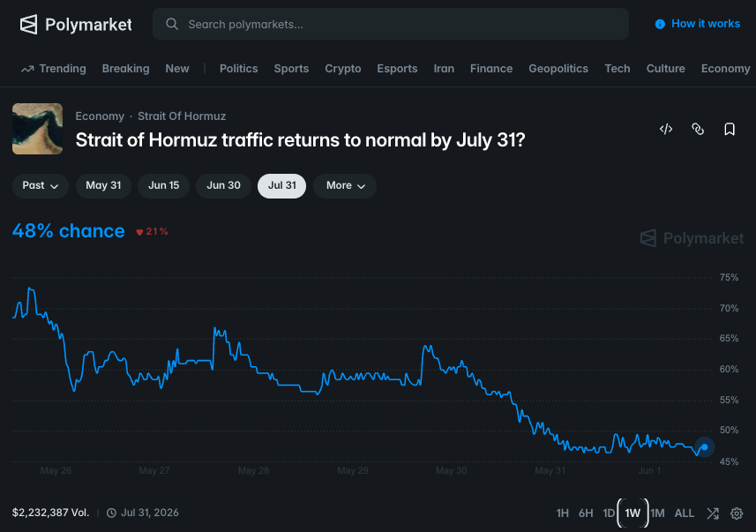Copy the market link icon
The width and height of the screenshot is (756, 532).
point(698,129)
